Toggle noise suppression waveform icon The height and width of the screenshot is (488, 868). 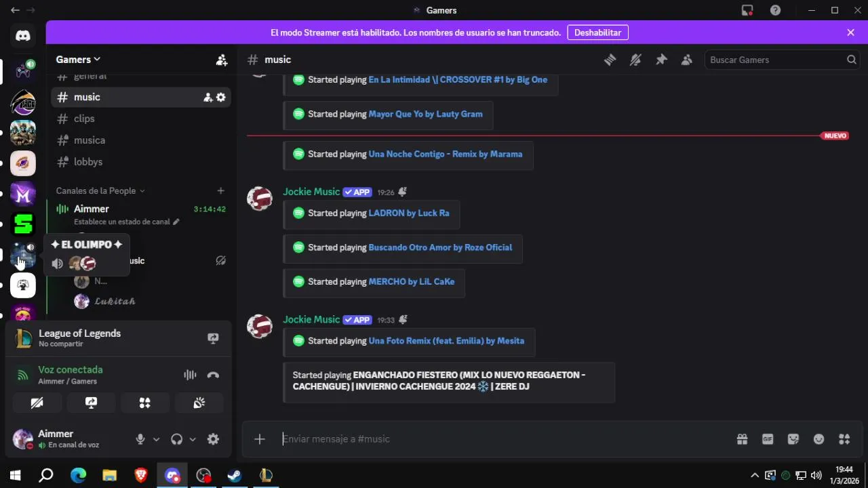190,375
